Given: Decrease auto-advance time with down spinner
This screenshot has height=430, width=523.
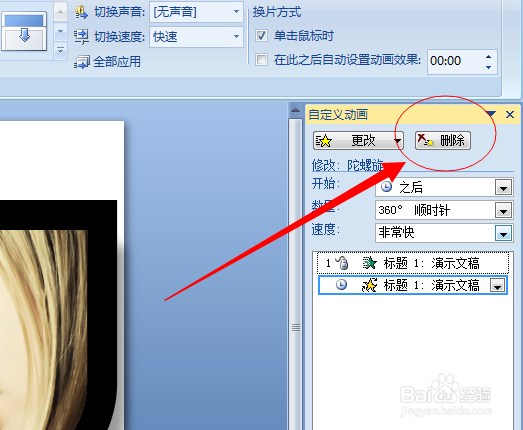Looking at the screenshot, I should coord(488,67).
